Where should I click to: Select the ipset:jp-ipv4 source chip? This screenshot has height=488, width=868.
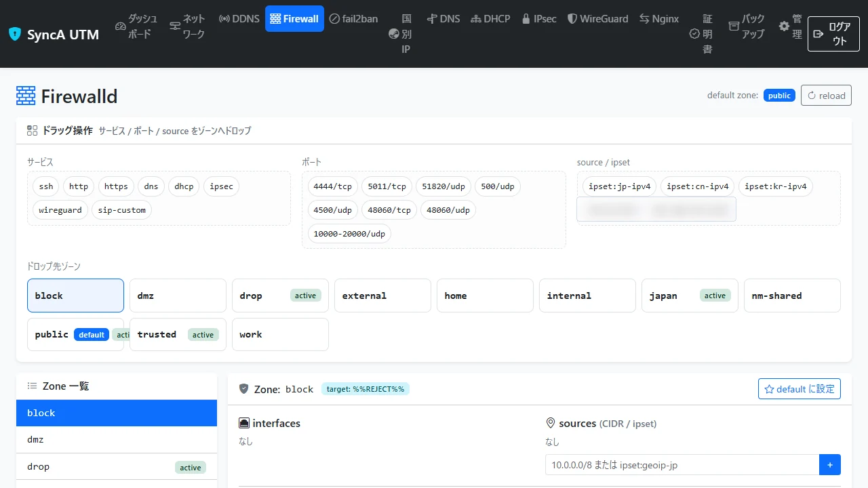click(x=620, y=186)
